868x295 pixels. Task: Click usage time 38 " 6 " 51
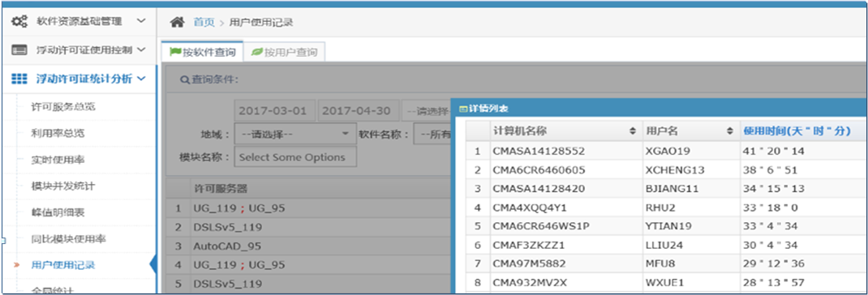coord(771,169)
